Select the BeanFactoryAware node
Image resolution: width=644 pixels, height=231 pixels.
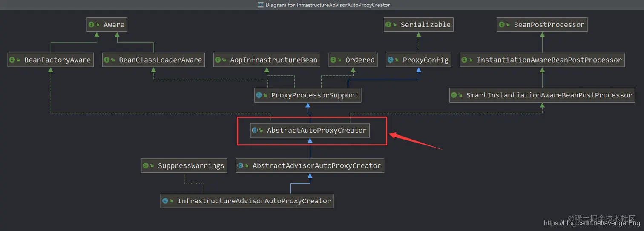tap(51, 60)
